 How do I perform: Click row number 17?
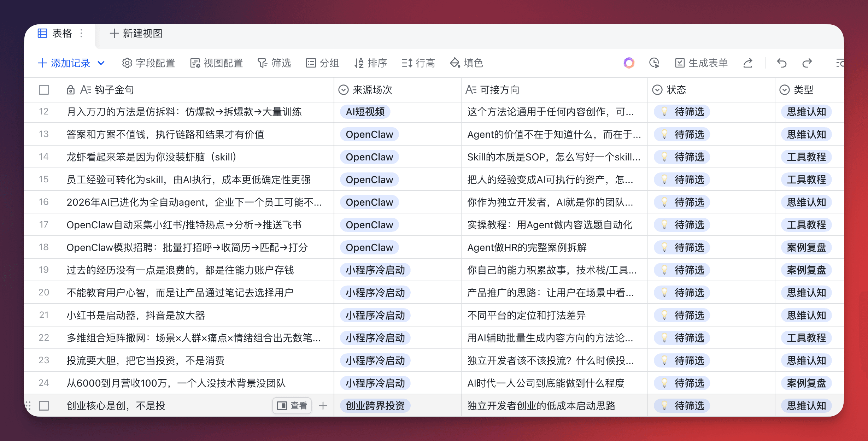point(43,225)
